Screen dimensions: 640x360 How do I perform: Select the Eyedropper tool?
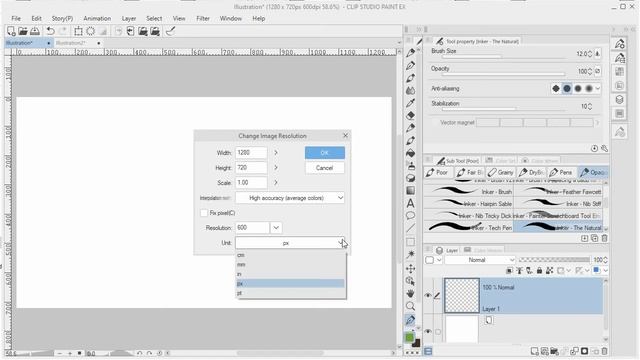coord(411,103)
